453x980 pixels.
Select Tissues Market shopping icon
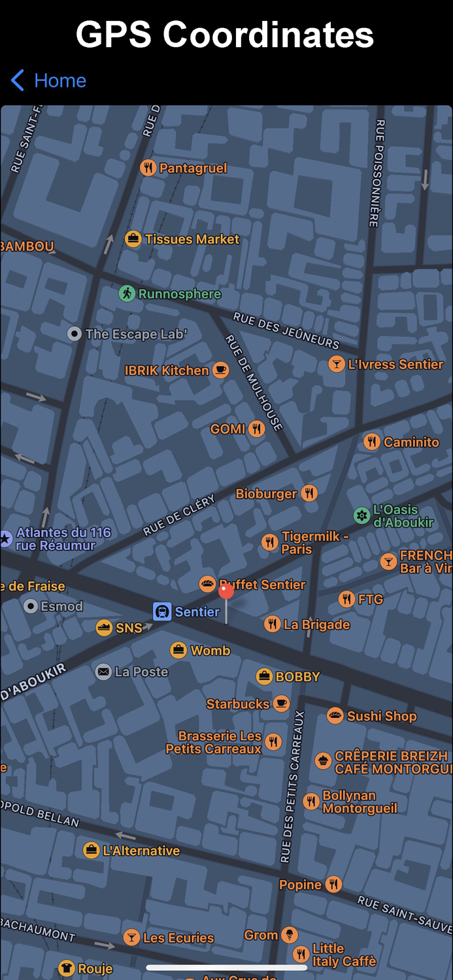click(133, 239)
